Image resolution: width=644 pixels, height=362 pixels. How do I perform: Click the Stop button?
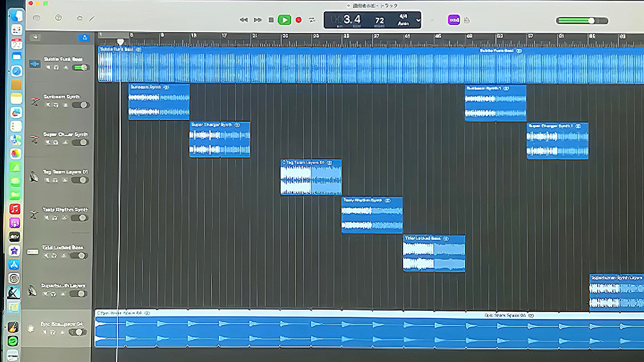tap(271, 20)
